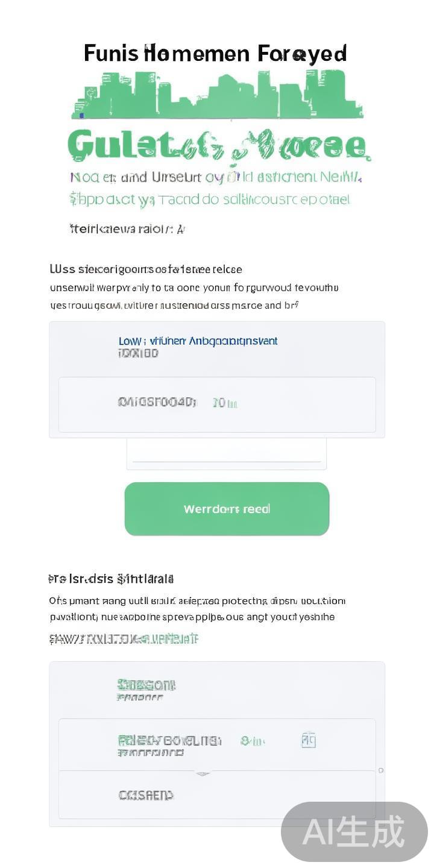Click the "Funis Homemen Foreyed" page title
This screenshot has height=868, width=434.
point(215,54)
